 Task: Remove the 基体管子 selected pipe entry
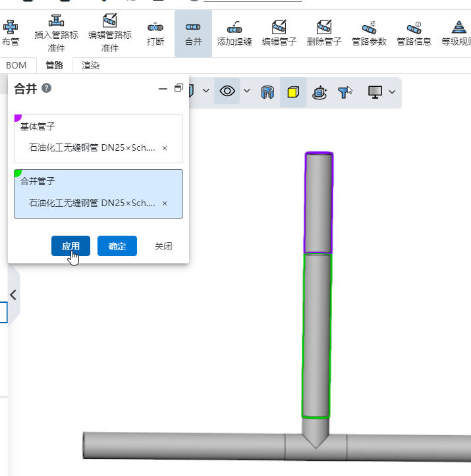point(165,148)
